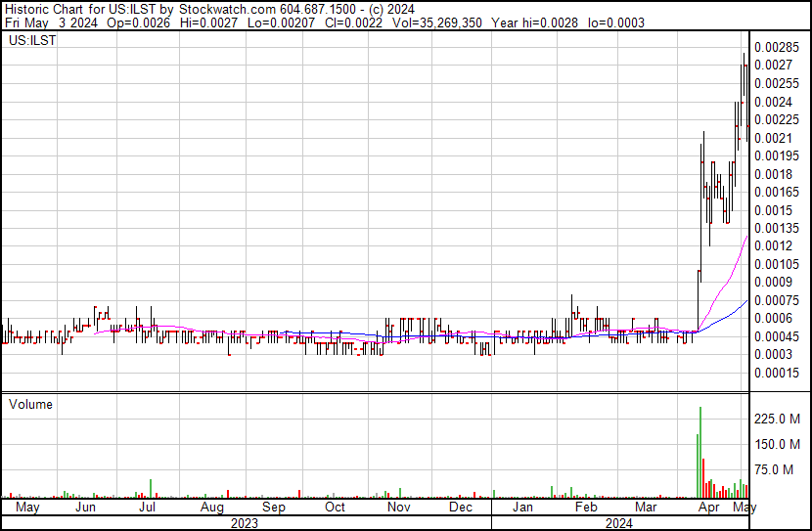Select the 2024 year label
812x531 pixels.
click(619, 523)
